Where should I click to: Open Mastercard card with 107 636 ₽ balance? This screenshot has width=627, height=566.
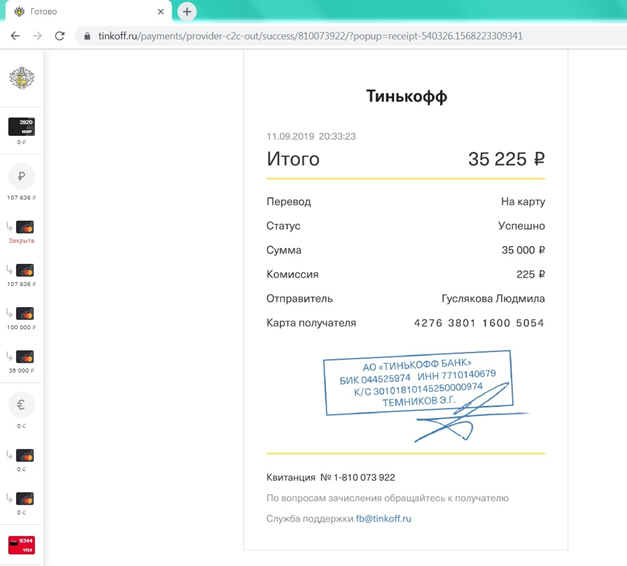pyautogui.click(x=25, y=270)
